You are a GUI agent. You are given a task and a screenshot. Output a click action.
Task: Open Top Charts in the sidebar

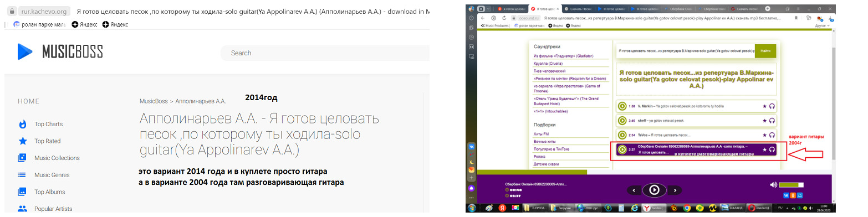[48, 124]
